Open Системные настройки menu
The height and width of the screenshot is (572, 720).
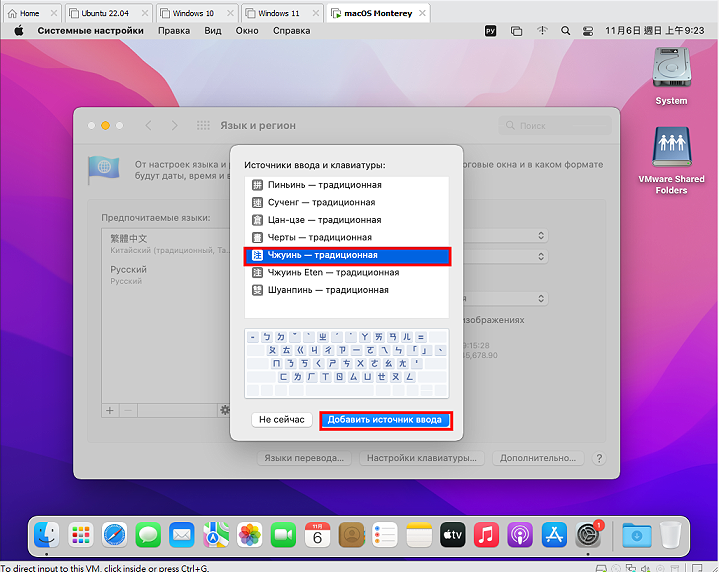click(x=90, y=31)
